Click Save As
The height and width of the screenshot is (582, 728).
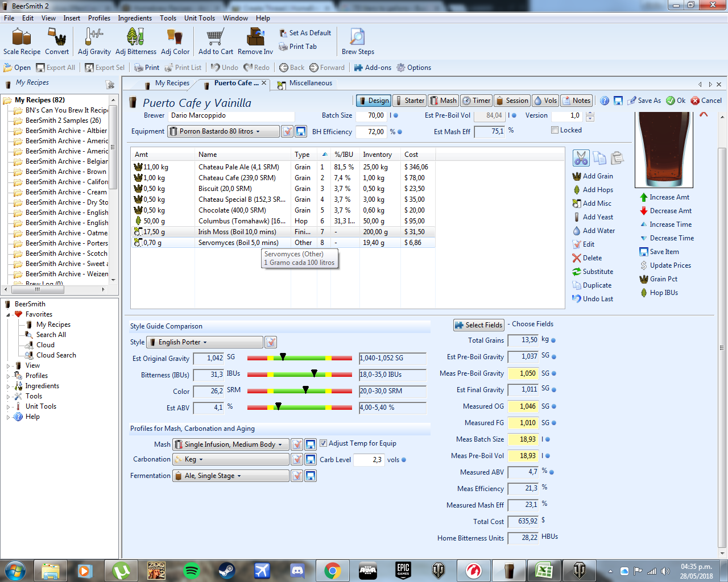click(x=644, y=101)
